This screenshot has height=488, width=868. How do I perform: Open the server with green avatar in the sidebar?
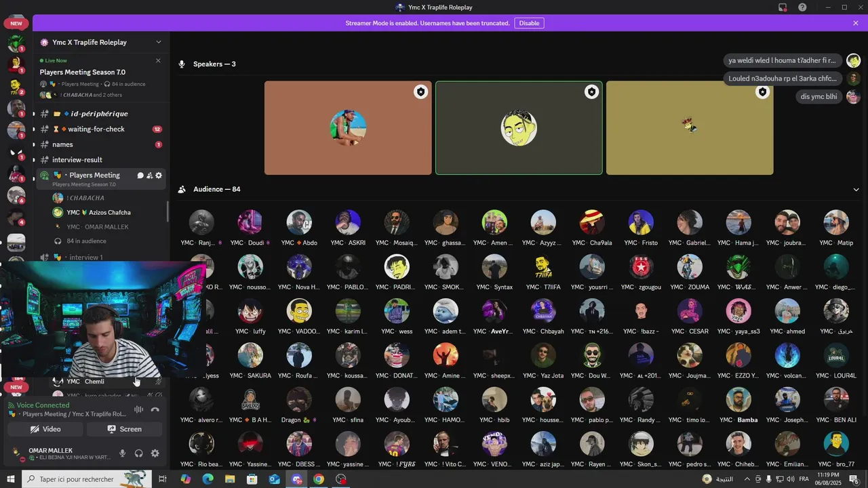(x=16, y=43)
